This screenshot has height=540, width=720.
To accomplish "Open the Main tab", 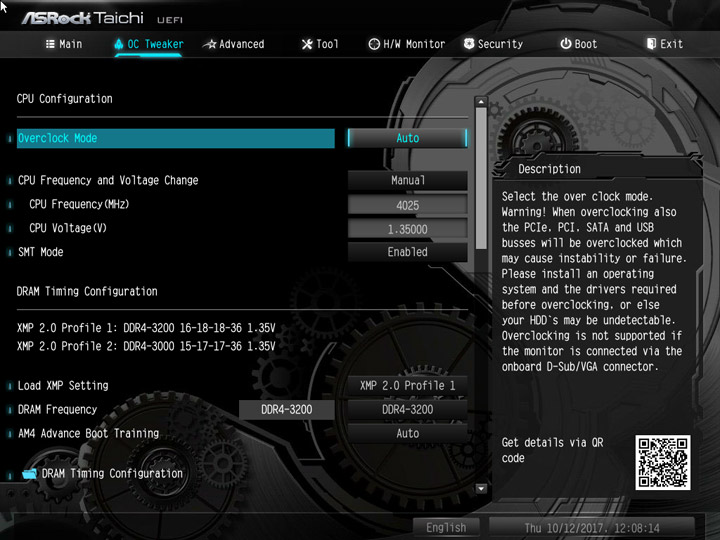I will (x=64, y=44).
